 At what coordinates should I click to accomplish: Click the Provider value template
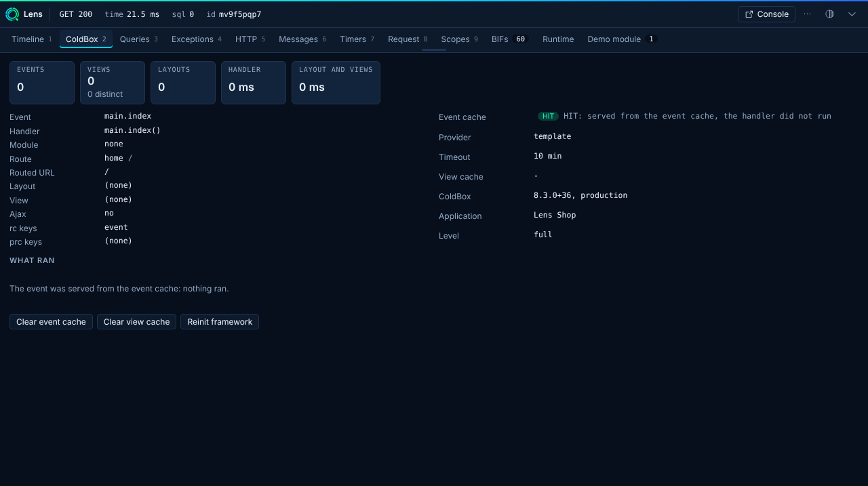click(552, 136)
